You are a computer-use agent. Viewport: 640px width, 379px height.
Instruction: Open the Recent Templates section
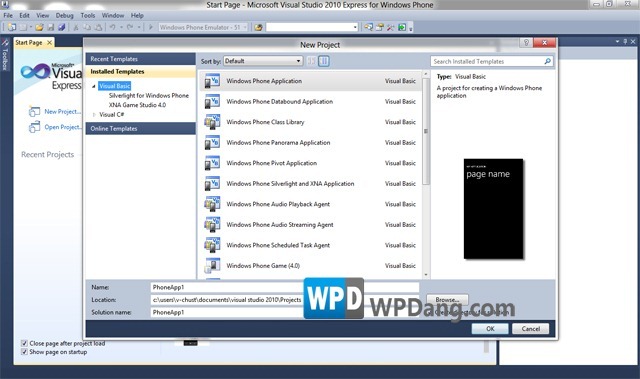pos(140,59)
